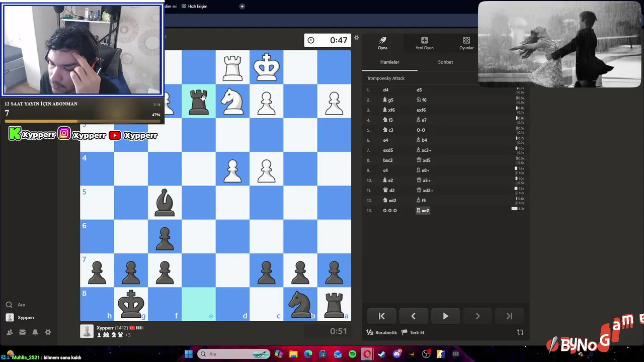Offer a draw with Beraberlik
This screenshot has height=362, width=644.
click(x=382, y=332)
